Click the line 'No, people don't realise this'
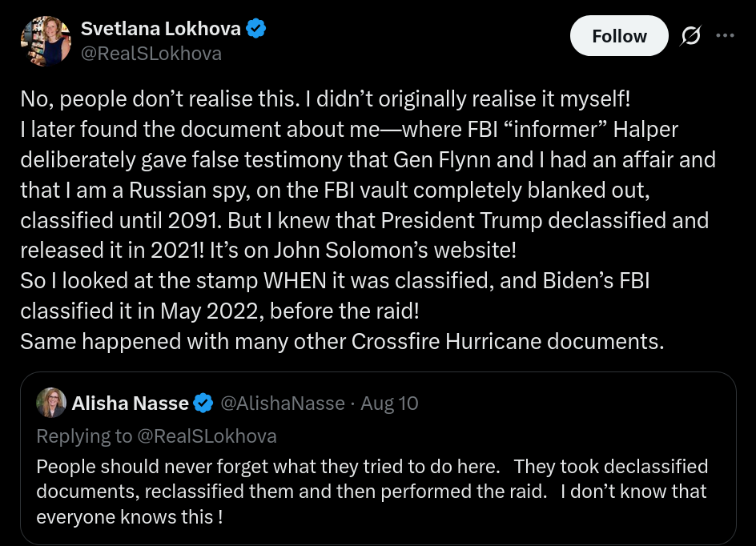Screen dimensions: 756x546 [x=325, y=99]
